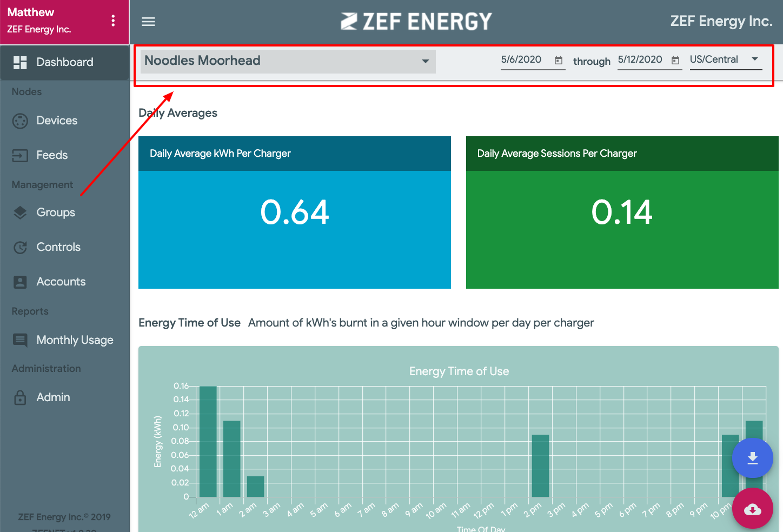Open the user options menu with three dots

click(x=113, y=21)
